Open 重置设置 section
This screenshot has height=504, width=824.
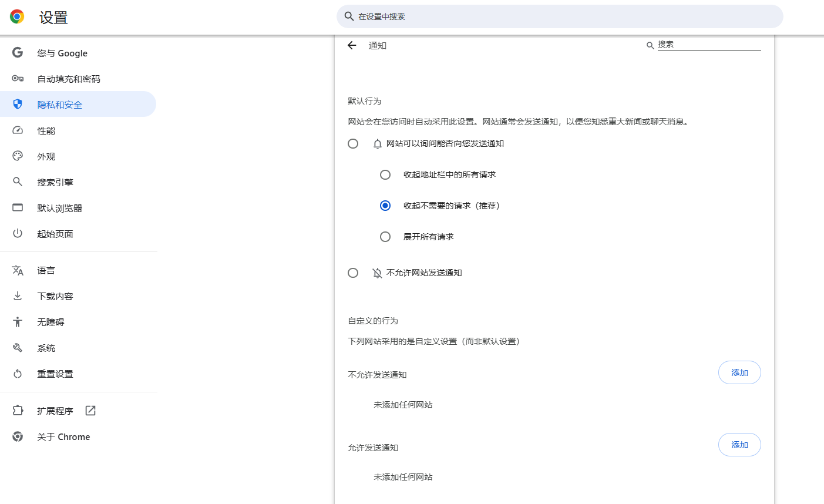point(78,374)
